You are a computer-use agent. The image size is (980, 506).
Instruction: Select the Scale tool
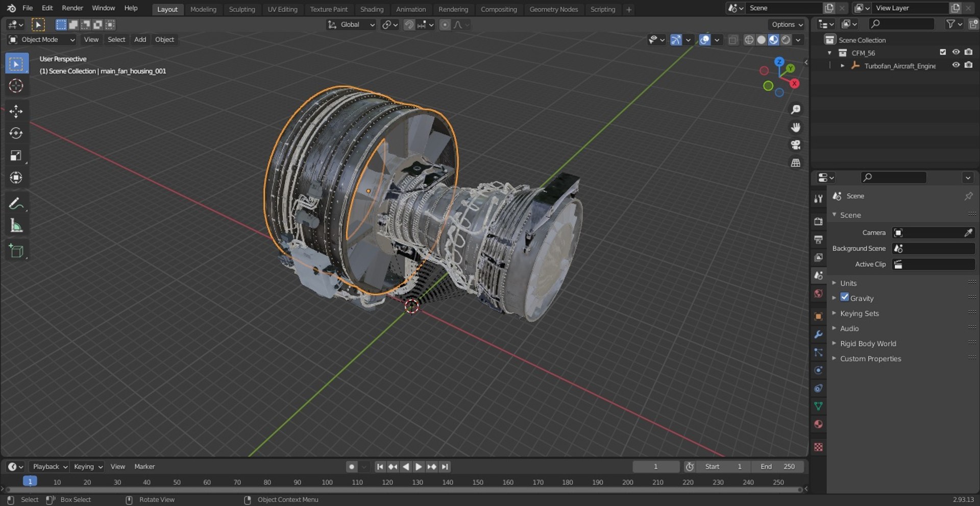coord(16,156)
